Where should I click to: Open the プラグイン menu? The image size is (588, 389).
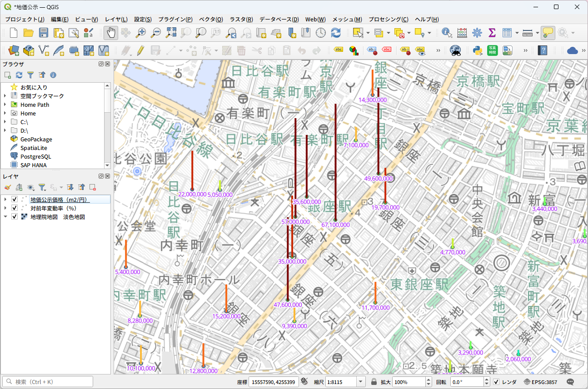(175, 19)
